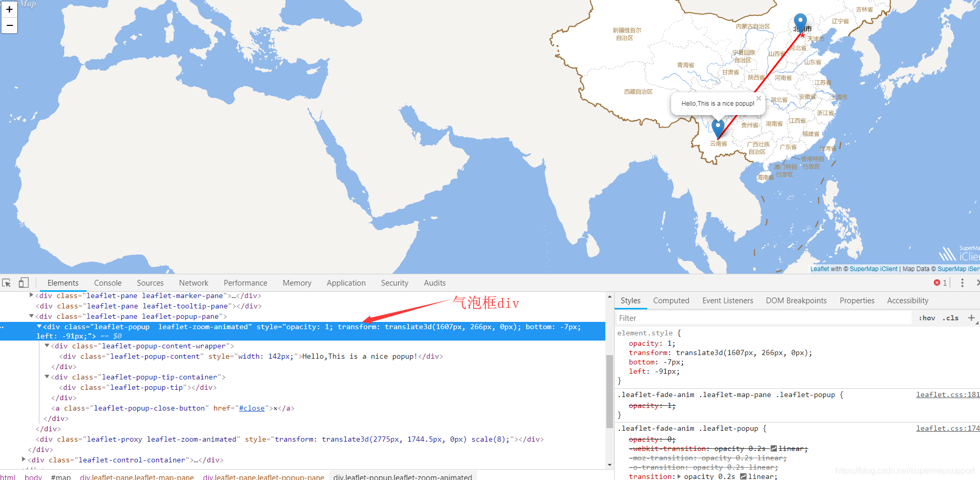Open the red error count indicator
The height and width of the screenshot is (480, 980).
(940, 283)
